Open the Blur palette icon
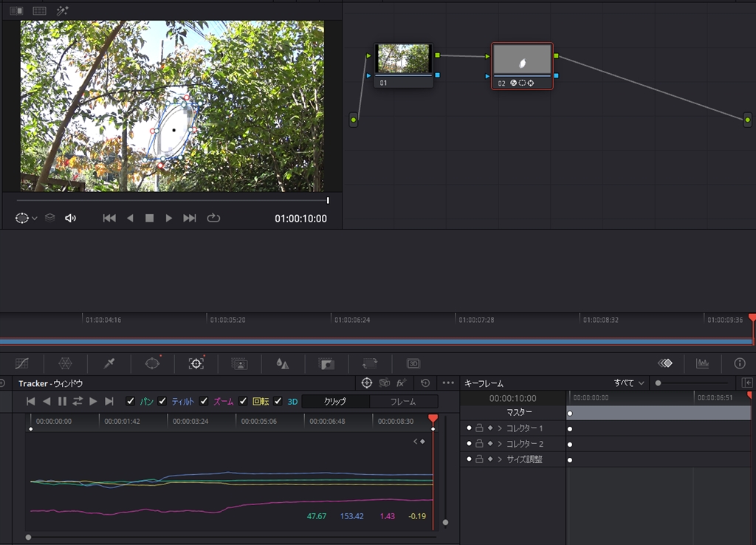The image size is (756, 545). (282, 363)
